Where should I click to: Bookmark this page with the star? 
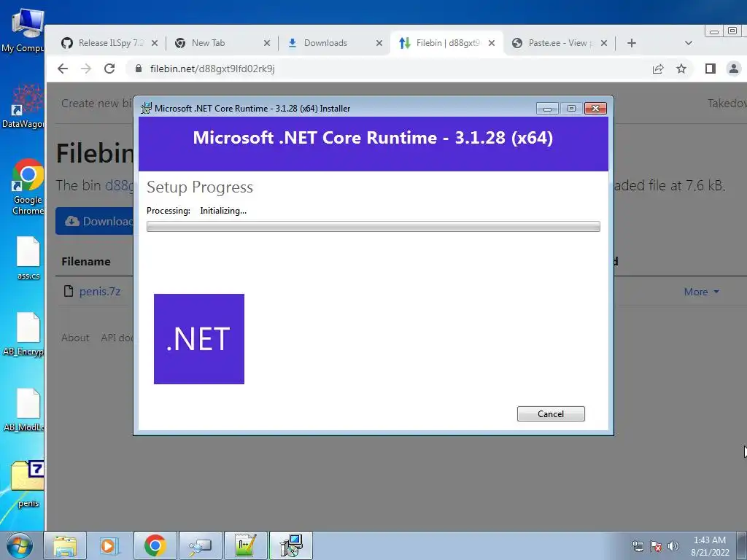click(681, 69)
